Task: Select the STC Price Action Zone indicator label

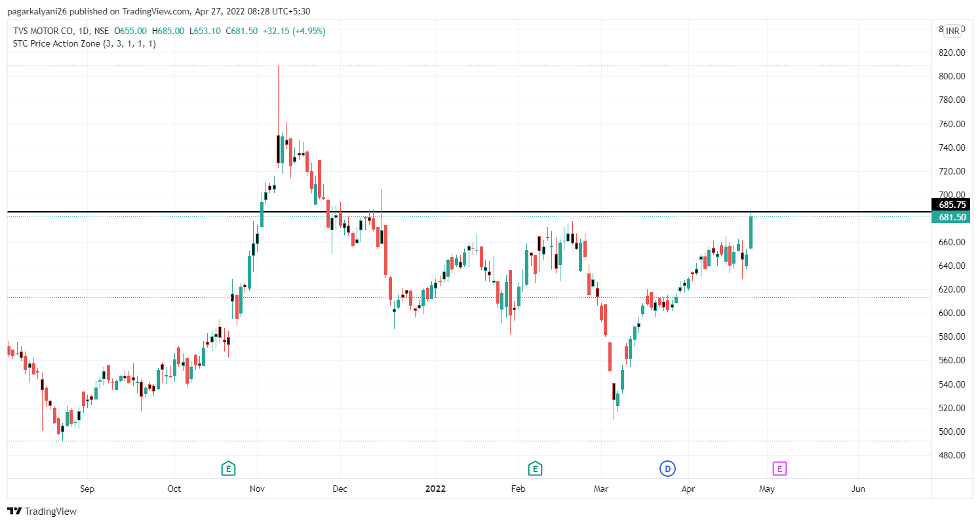Action: pyautogui.click(x=85, y=43)
